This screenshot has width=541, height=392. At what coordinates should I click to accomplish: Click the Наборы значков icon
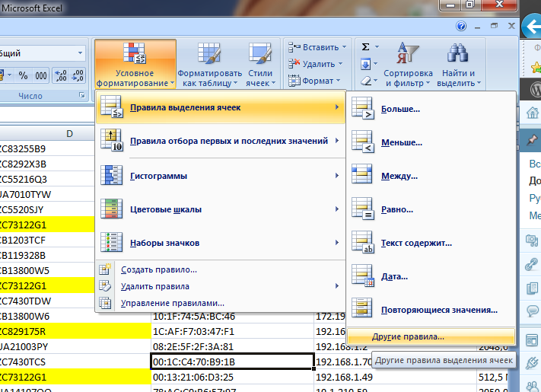click(111, 242)
